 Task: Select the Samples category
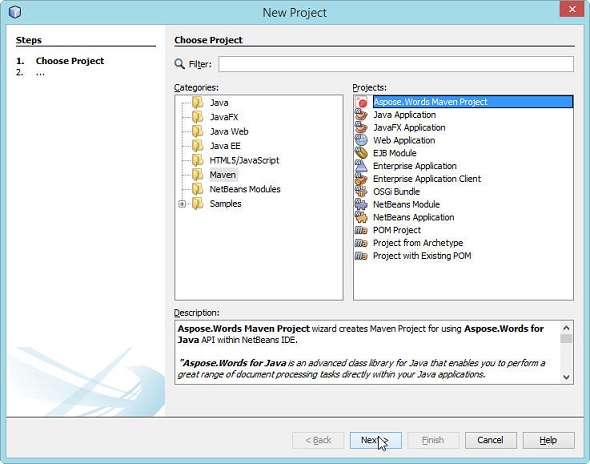[x=225, y=204]
